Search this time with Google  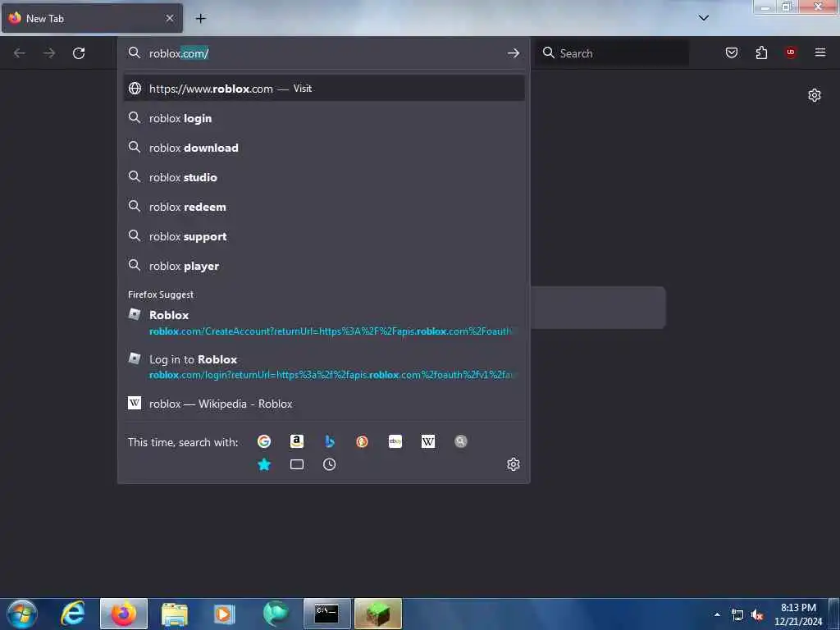(264, 441)
